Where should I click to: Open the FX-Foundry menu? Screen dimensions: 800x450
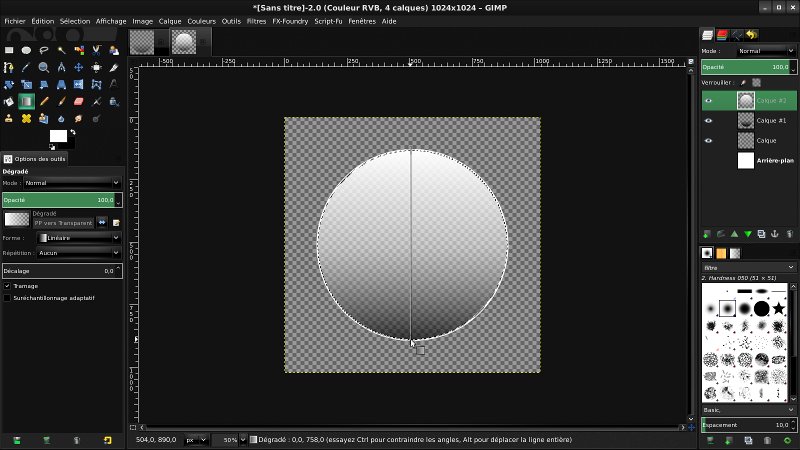pos(290,21)
